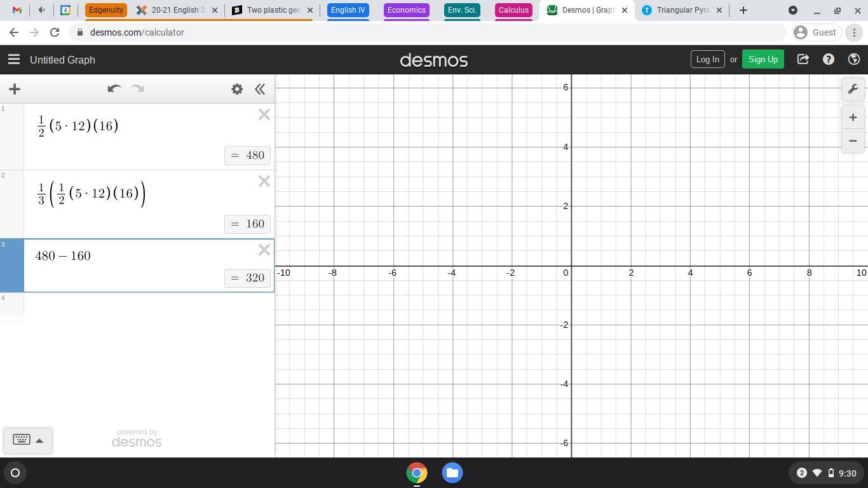The width and height of the screenshot is (868, 488).
Task: Undo the last expression change
Action: pyautogui.click(x=114, y=89)
